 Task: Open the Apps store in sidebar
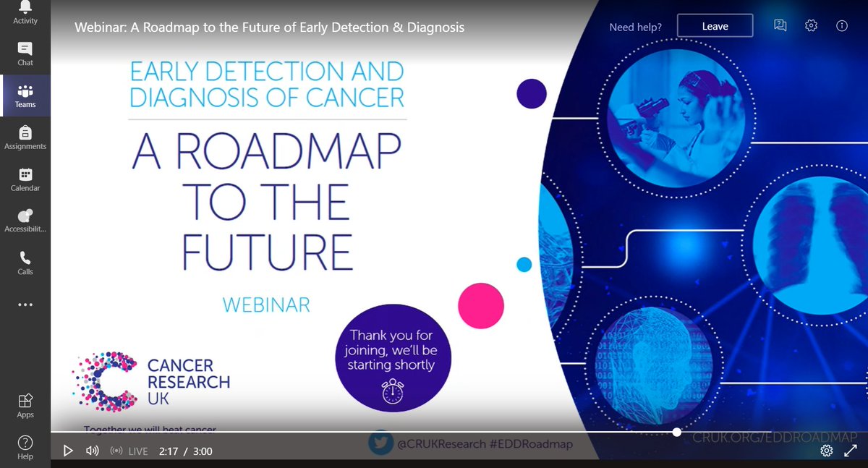(25, 407)
